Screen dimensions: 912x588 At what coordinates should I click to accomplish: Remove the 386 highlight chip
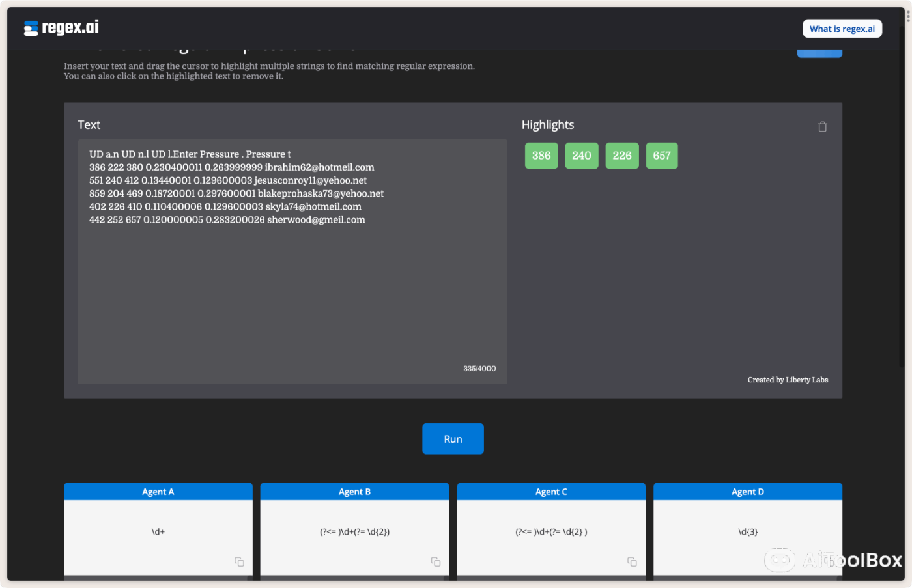[541, 155]
